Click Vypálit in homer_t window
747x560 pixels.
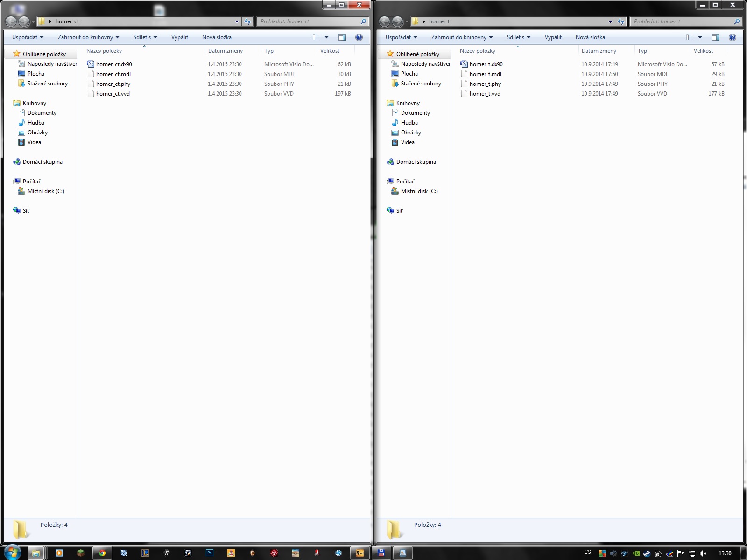(x=553, y=37)
